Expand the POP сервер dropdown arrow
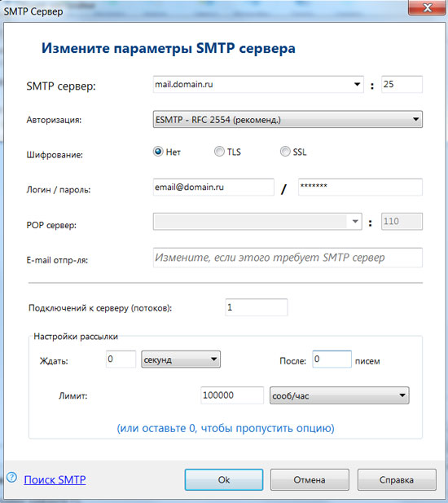448x503 pixels. click(x=355, y=222)
